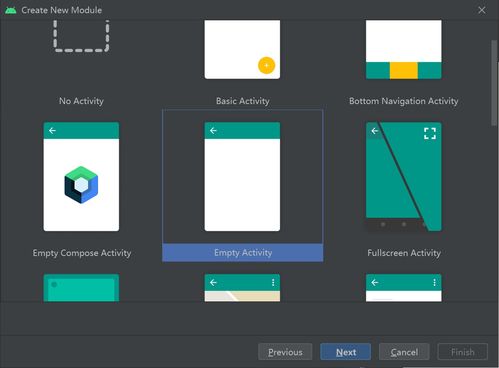This screenshot has width=499, height=368.
Task: Select the partially visible teal template at bottom left
Action: [81, 288]
